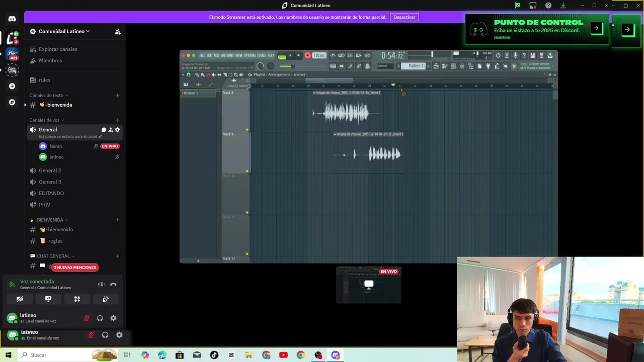
Task: Open reglas text channel
Action: tap(51, 241)
